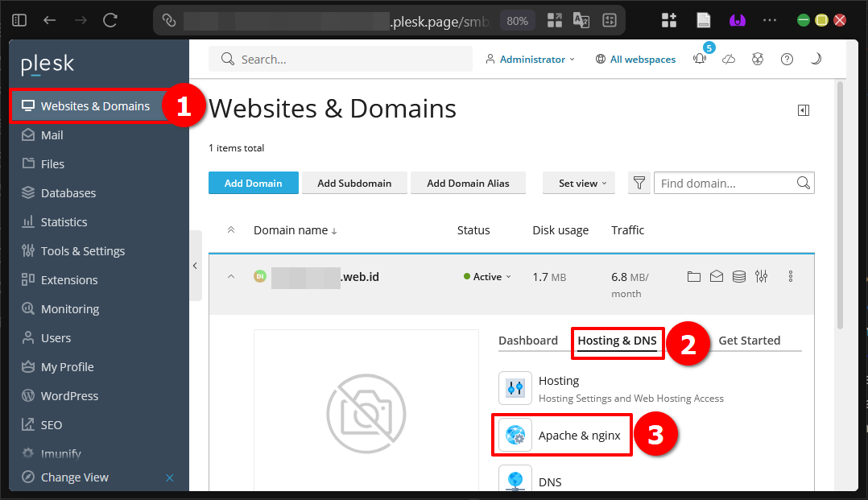Viewport: 868px width, 500px height.
Task: Open browser three-dot overflow menu
Action: point(770,20)
